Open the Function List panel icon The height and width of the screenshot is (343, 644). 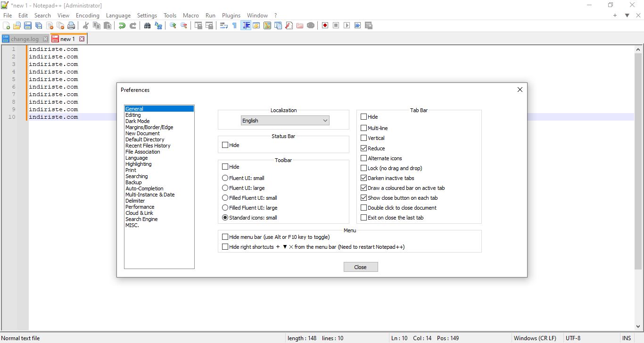(289, 25)
